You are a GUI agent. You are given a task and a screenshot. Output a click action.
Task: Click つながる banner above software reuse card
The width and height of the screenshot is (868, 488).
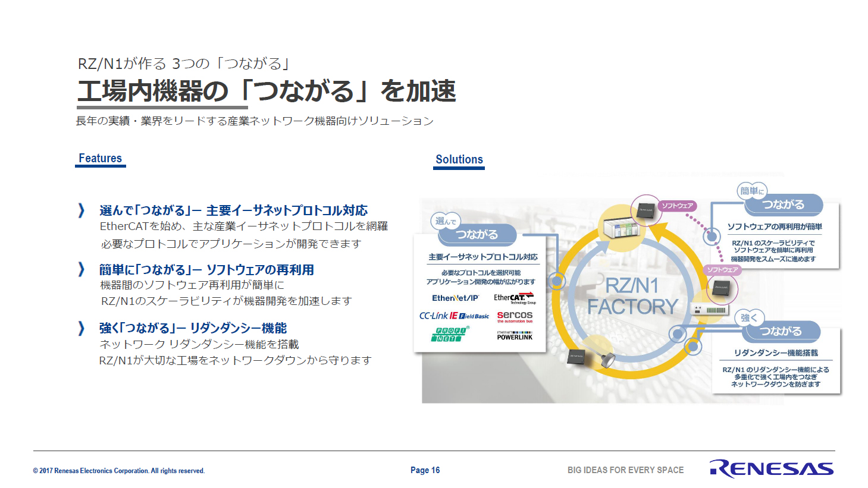[784, 204]
